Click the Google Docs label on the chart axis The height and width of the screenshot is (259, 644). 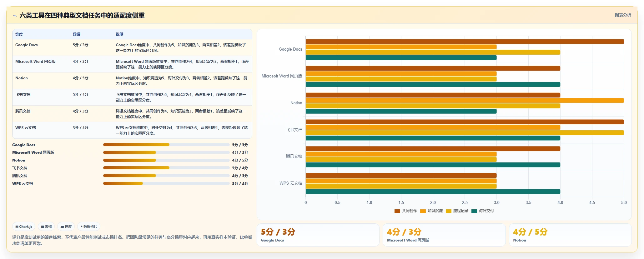point(290,49)
